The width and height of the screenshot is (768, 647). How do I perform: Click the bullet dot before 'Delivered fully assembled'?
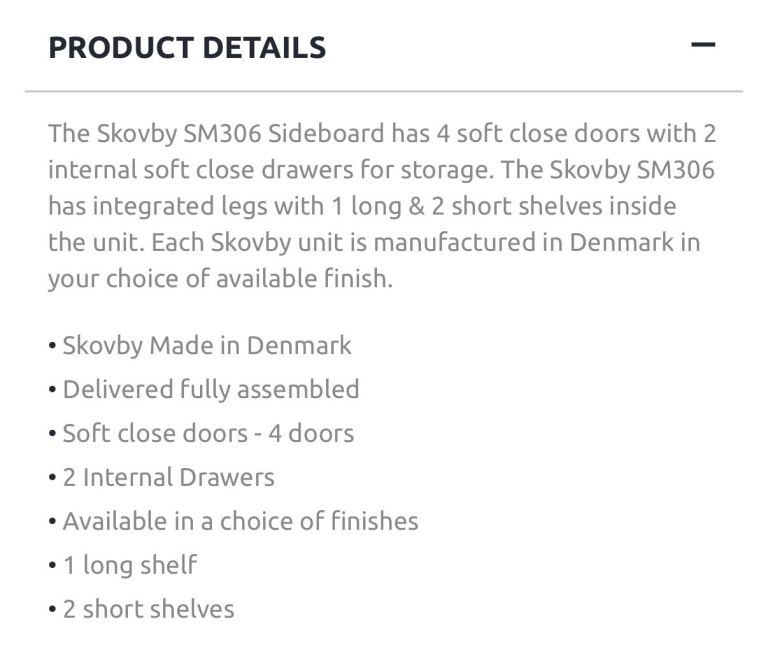tap(53, 390)
